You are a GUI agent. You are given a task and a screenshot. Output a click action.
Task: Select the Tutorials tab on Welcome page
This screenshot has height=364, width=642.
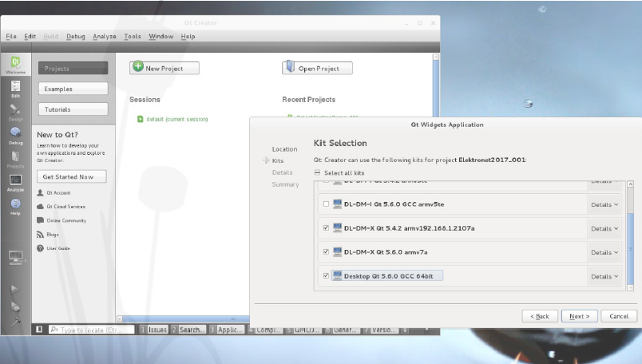click(73, 109)
